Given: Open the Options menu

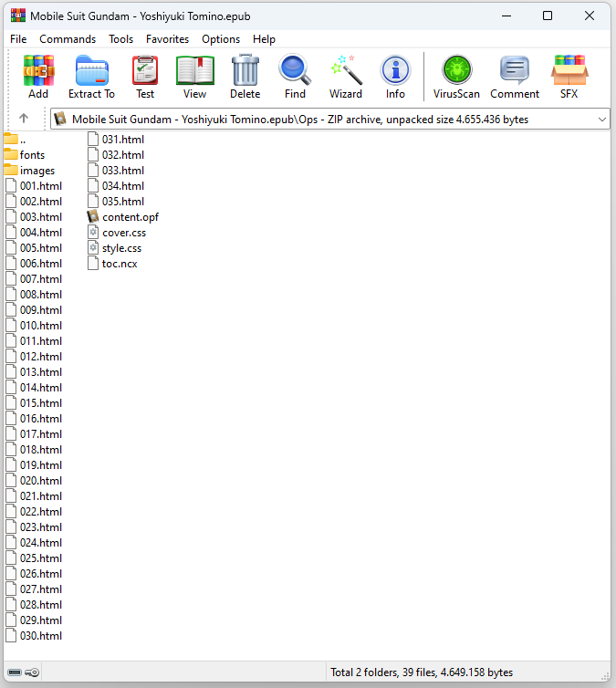Looking at the screenshot, I should [221, 39].
